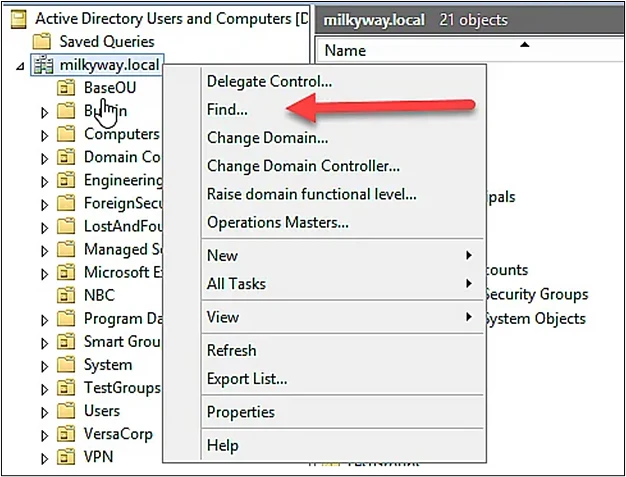This screenshot has width=626, height=477.
Task: Expand the Domain Controllers tree node
Action: 44,159
